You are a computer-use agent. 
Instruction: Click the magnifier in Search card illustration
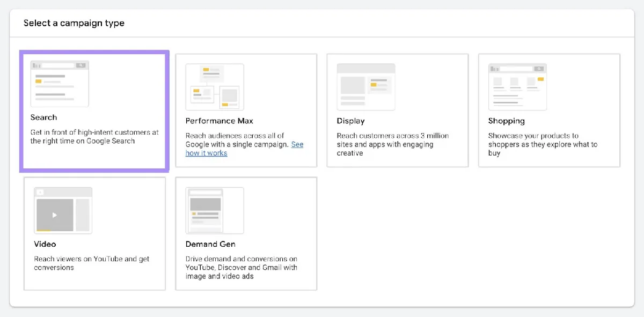point(80,65)
